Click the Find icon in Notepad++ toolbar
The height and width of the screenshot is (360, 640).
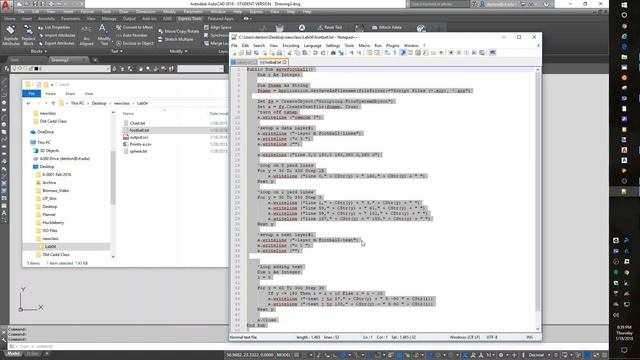[x=333, y=53]
